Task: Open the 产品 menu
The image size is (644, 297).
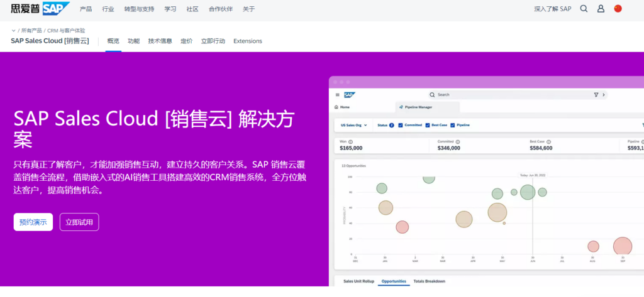Action: click(x=86, y=9)
